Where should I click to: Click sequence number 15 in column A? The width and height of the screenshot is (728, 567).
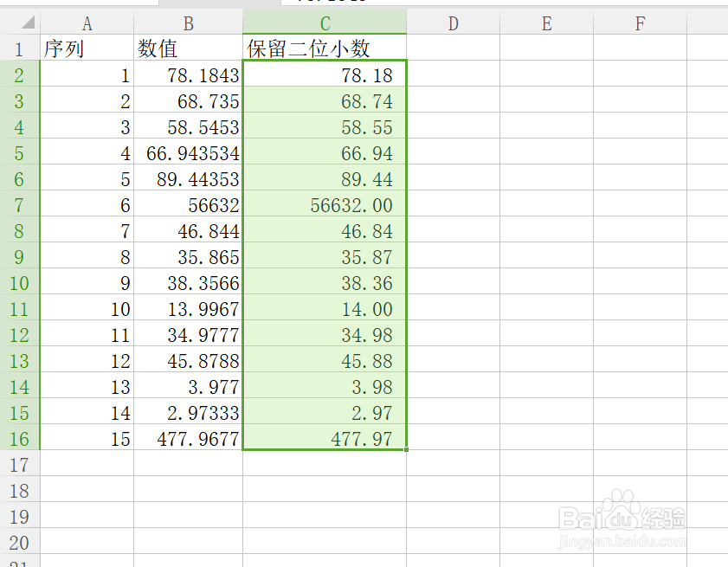pos(87,437)
